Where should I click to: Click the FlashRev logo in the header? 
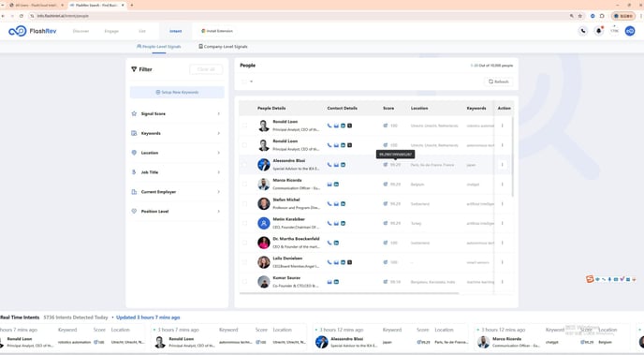[x=33, y=31]
